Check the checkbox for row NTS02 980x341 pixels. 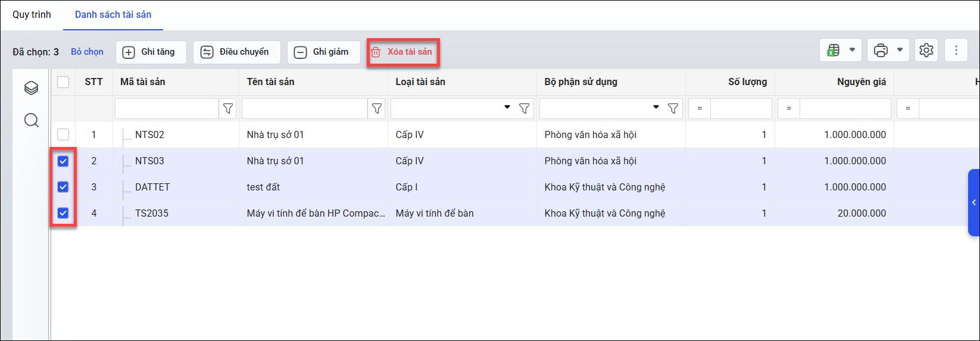(63, 134)
